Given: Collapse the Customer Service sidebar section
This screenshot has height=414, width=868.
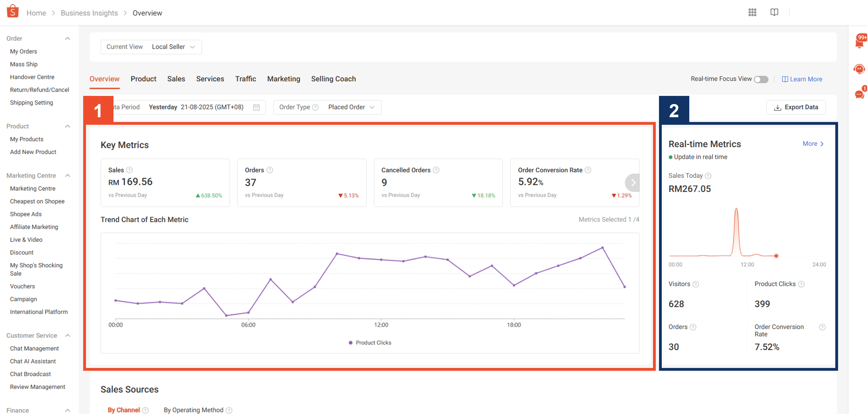Looking at the screenshot, I should click(67, 335).
